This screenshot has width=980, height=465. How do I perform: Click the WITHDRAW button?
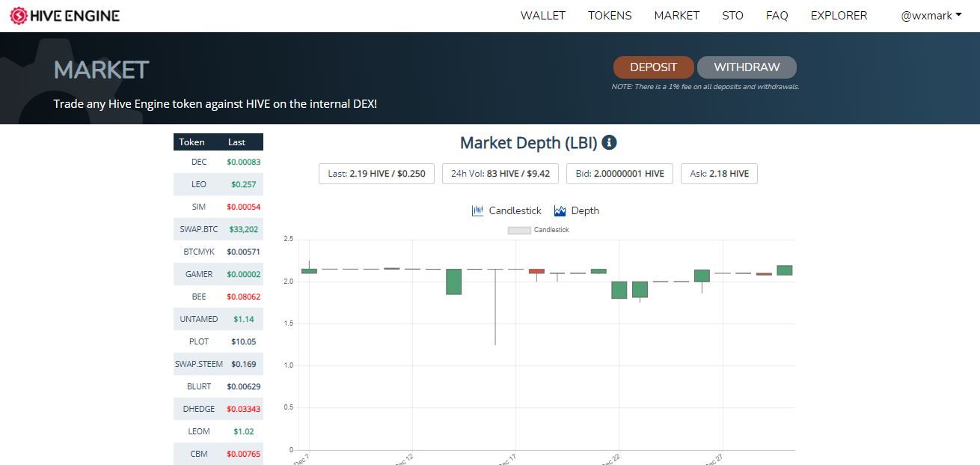pyautogui.click(x=747, y=67)
